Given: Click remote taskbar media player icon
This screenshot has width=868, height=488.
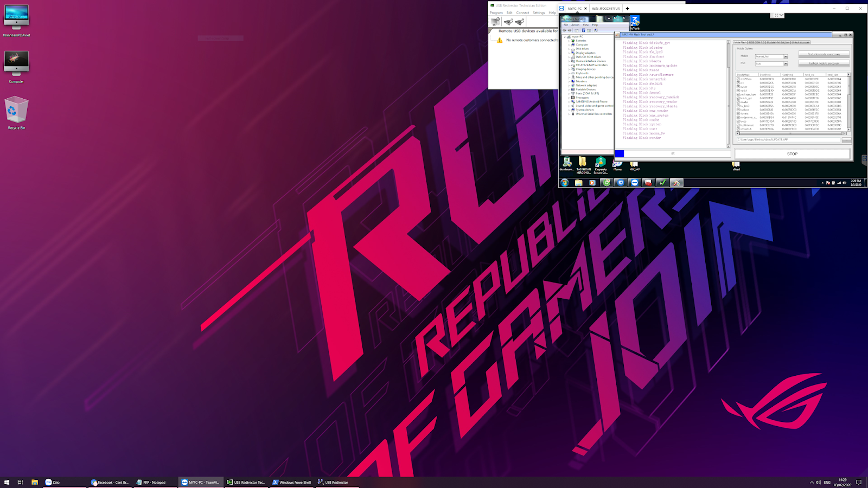Looking at the screenshot, I should 592,183.
